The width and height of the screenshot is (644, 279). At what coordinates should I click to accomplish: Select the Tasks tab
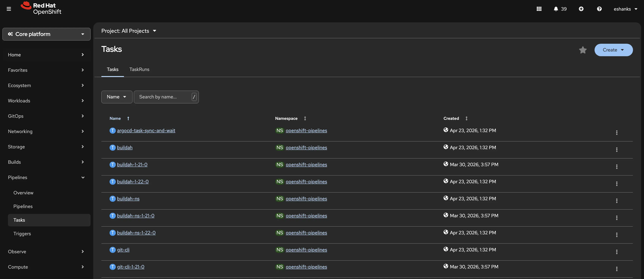click(113, 69)
